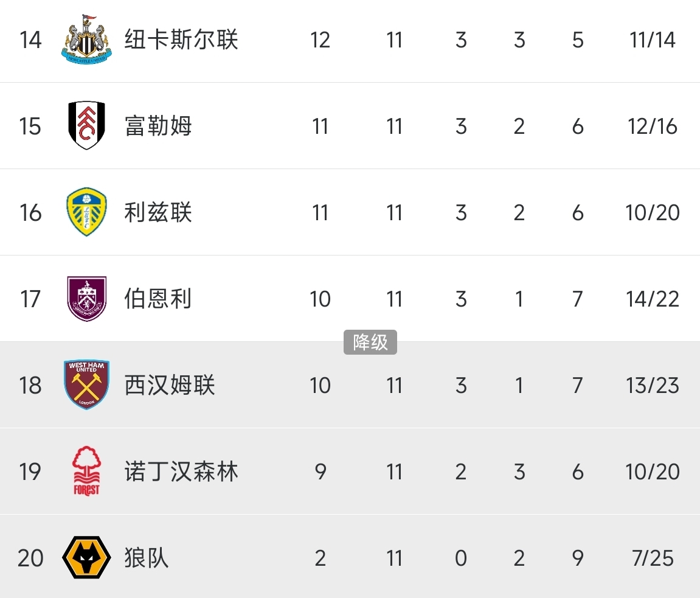The width and height of the screenshot is (700, 598).
Task: Open team page for 富勒姆
Action: 158,127
